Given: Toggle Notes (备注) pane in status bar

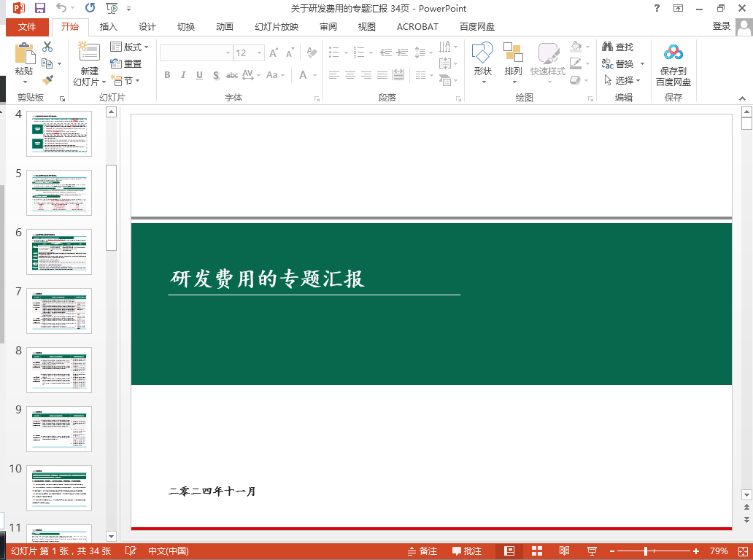Looking at the screenshot, I should tap(422, 551).
